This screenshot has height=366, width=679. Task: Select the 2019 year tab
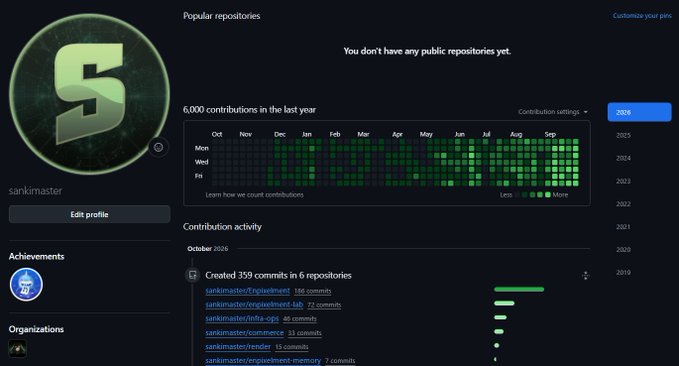623,272
